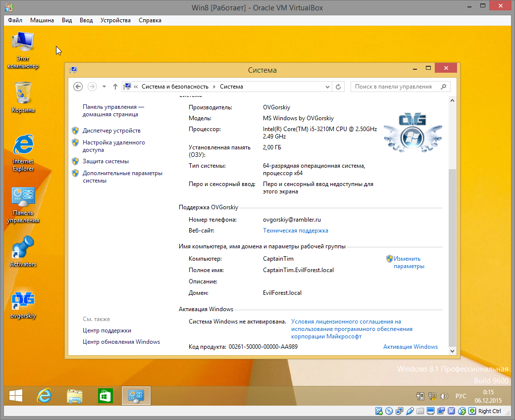Click the Активация Windows link

click(x=410, y=347)
